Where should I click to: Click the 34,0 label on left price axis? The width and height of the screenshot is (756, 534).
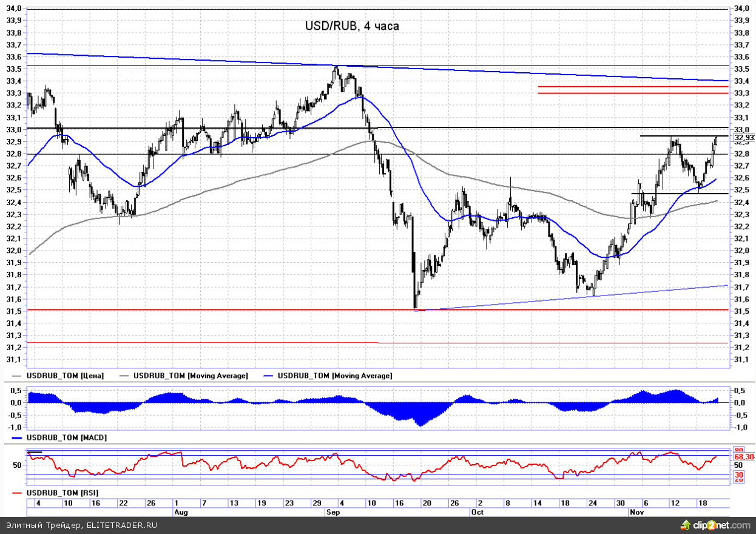coord(13,8)
